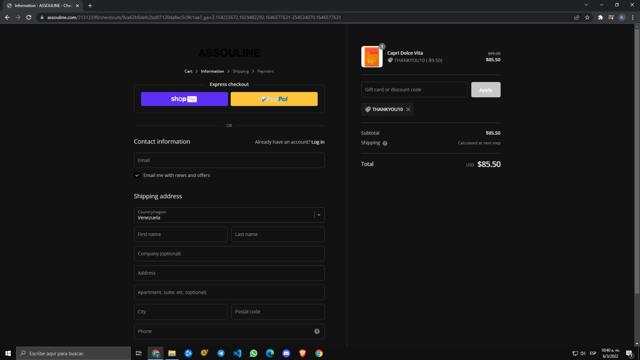
Task: Go back using browser back arrow
Action: (x=7, y=18)
